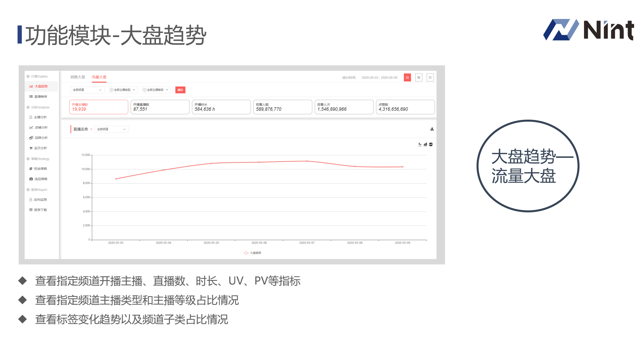Click the 2020-05-03 - 2020-05-09 date range
644x362 pixels.
coord(379,77)
